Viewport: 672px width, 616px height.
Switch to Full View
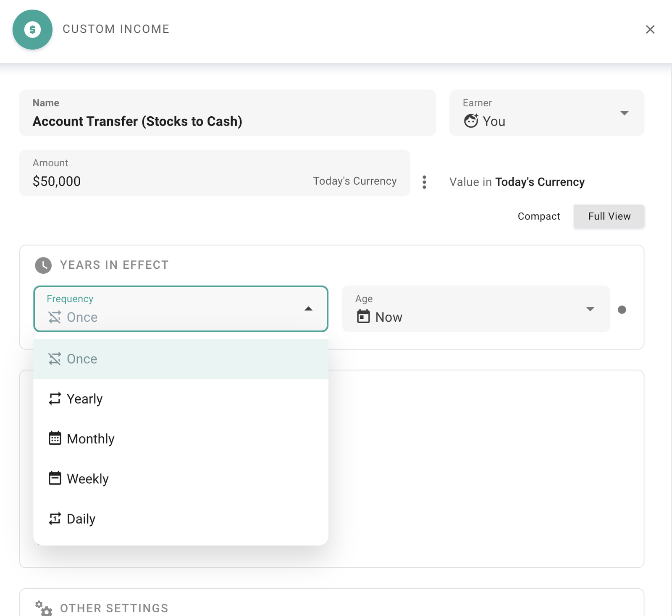tap(609, 216)
